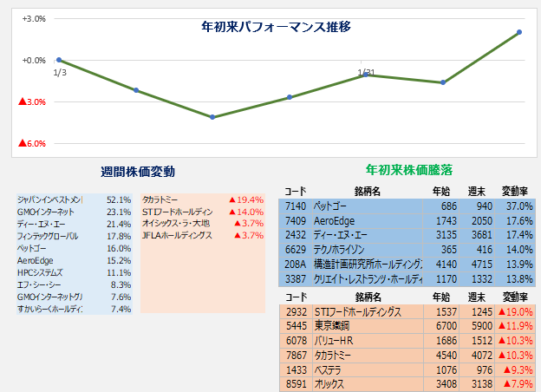The image size is (541, 392).
Task: Click the 銘柄名 header of gainers table
Action: pos(368,191)
